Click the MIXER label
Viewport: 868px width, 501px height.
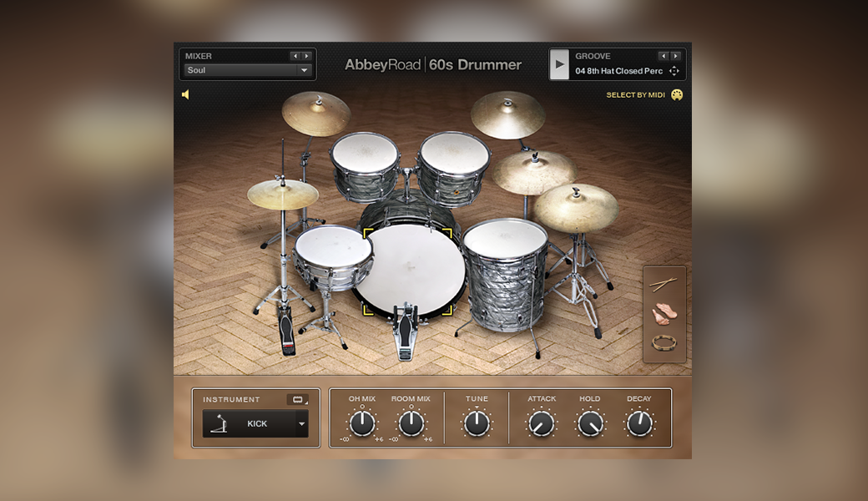pos(198,56)
